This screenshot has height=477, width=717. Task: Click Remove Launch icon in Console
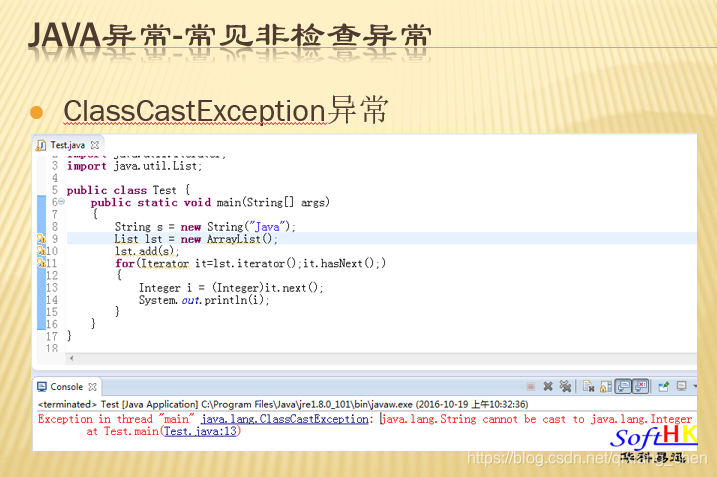tap(548, 387)
